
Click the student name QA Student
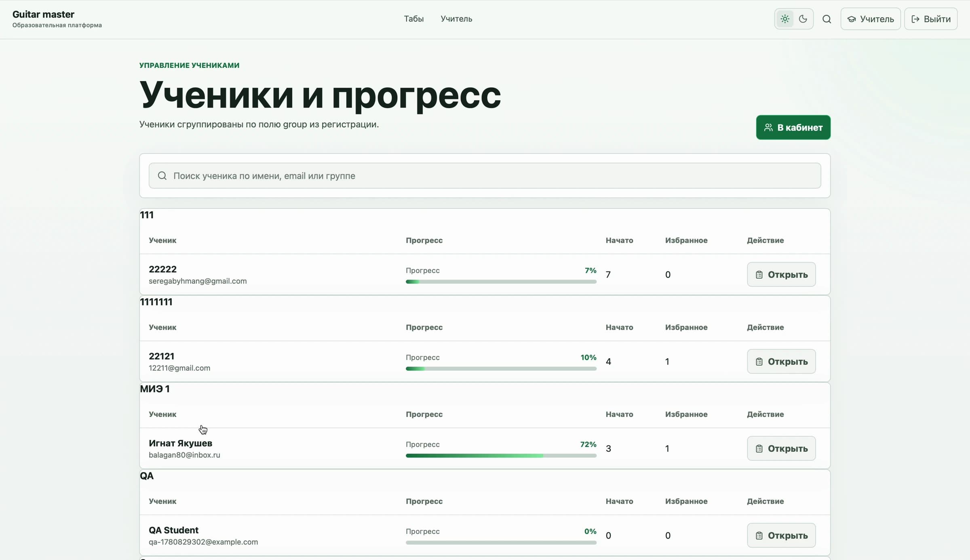pyautogui.click(x=173, y=530)
